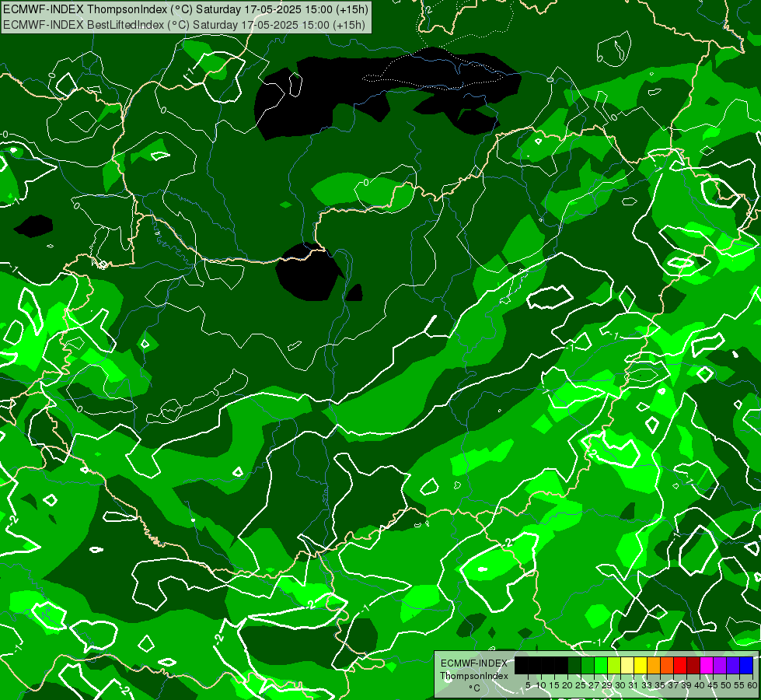Click the BestLiftedIndex title line at top

(x=184, y=25)
